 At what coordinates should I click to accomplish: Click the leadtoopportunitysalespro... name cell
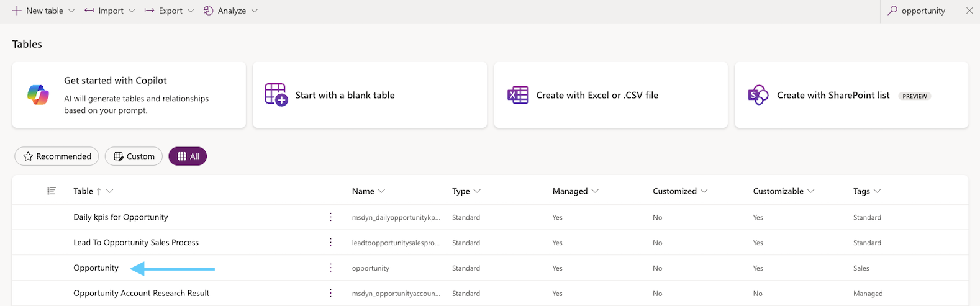tap(396, 243)
